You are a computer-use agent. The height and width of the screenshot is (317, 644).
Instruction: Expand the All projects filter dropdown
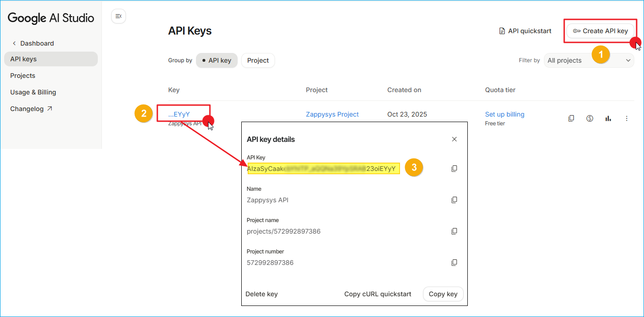589,60
